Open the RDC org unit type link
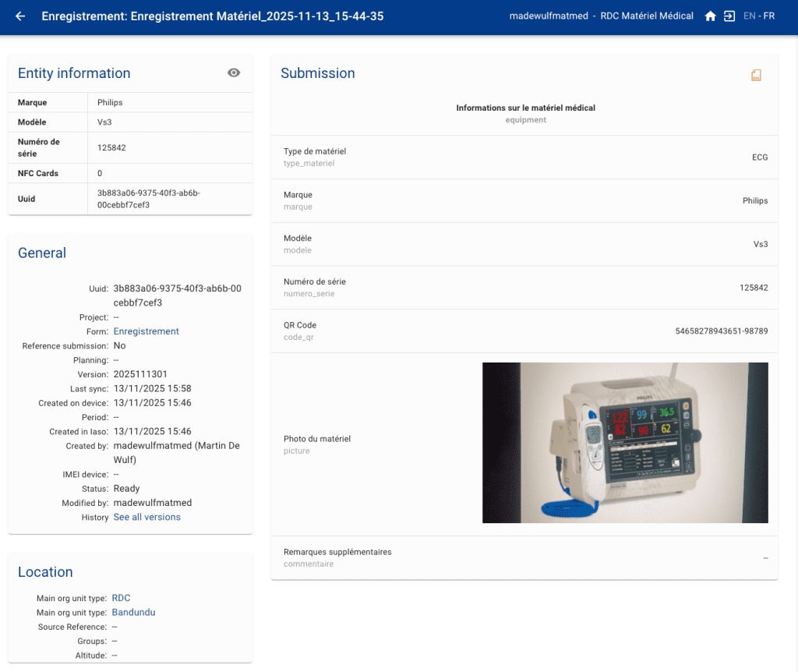798x672 pixels. pos(121,598)
